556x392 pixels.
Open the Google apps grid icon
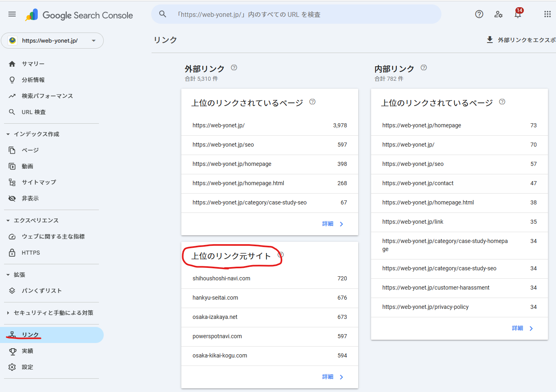547,14
